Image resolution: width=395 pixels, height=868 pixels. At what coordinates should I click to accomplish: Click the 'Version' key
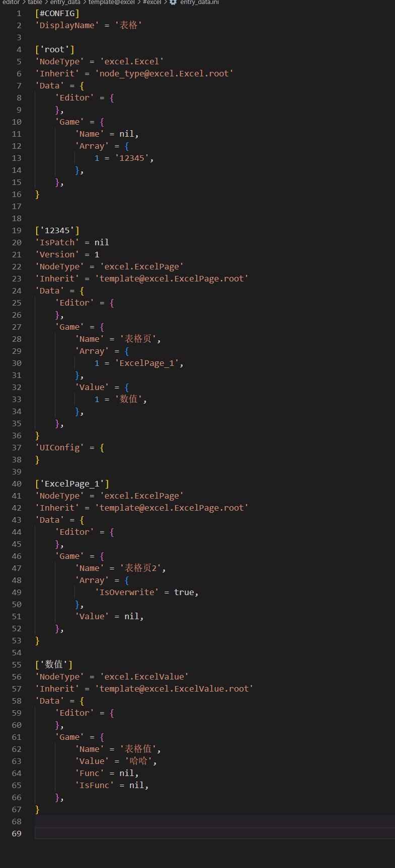pyautogui.click(x=57, y=254)
